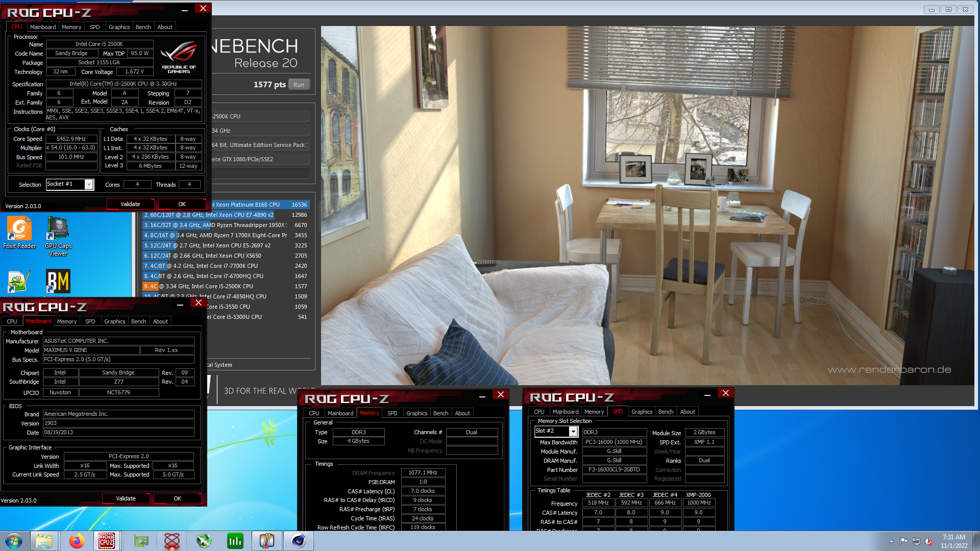The image size is (980, 551).
Task: Minimize the CPU-Z Memory window
Action: point(482,396)
